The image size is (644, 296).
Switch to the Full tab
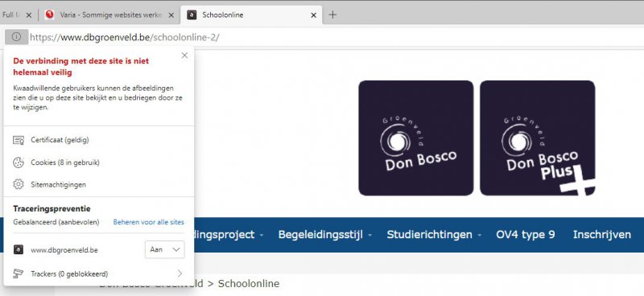click(x=10, y=15)
